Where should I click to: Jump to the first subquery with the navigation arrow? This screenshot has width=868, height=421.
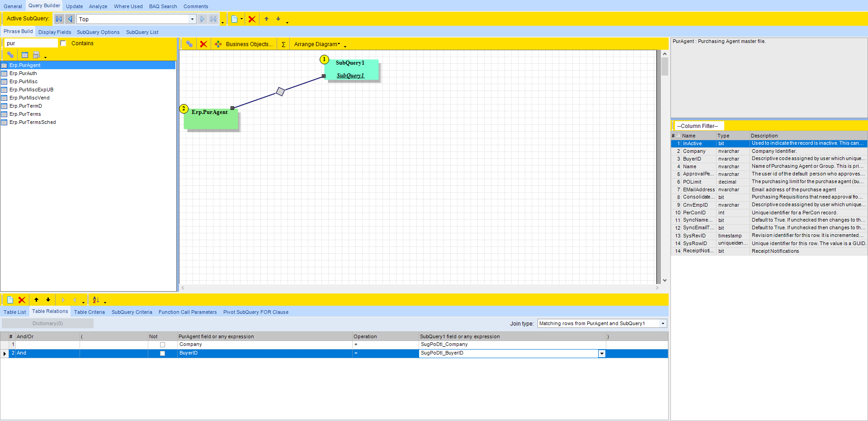pyautogui.click(x=59, y=19)
